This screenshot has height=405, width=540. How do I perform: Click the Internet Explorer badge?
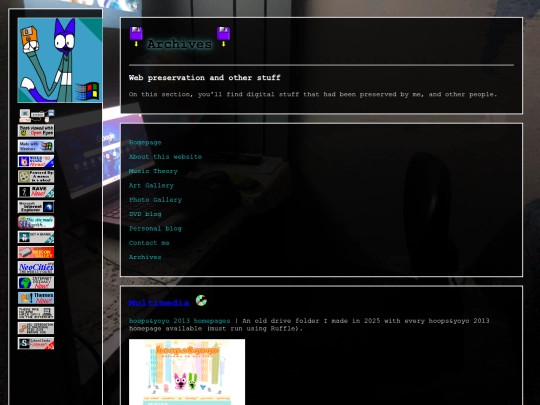point(36,207)
